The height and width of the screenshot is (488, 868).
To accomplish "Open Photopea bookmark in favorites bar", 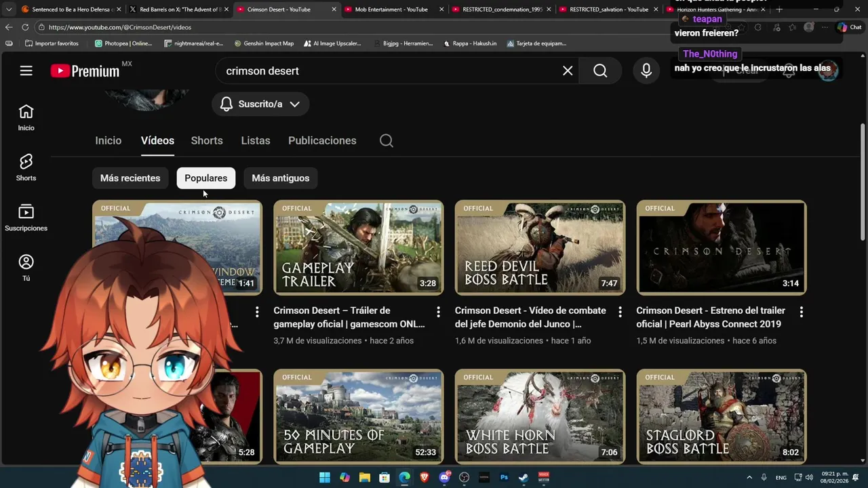I will [123, 43].
